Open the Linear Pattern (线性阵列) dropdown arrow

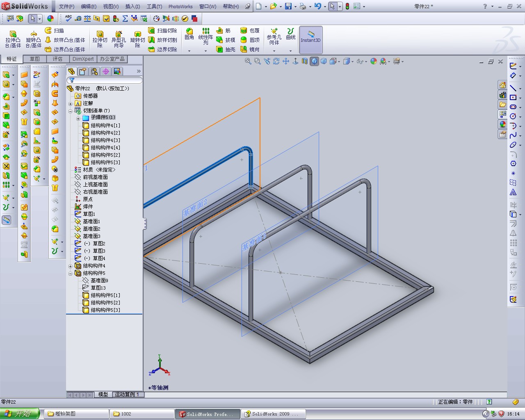[205, 51]
